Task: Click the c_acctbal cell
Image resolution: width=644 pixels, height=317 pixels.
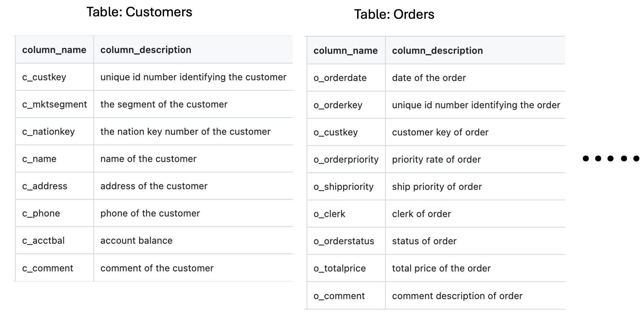Action: (x=43, y=240)
